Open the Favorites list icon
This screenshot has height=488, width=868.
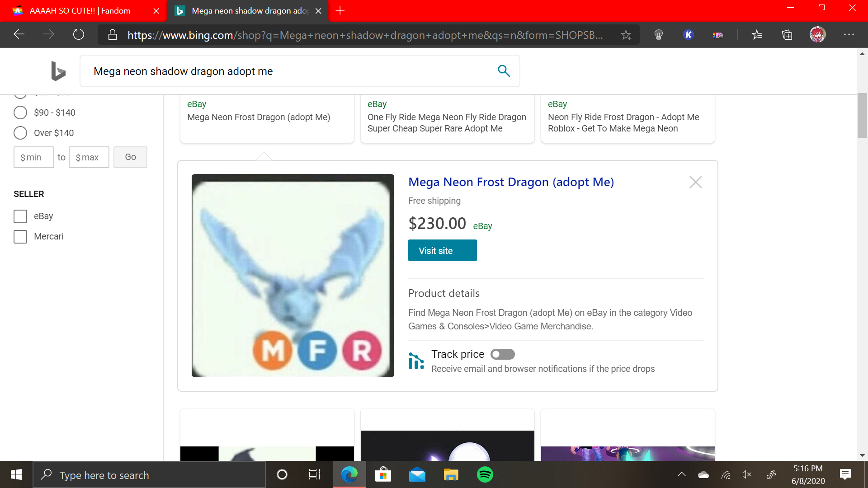click(x=757, y=35)
